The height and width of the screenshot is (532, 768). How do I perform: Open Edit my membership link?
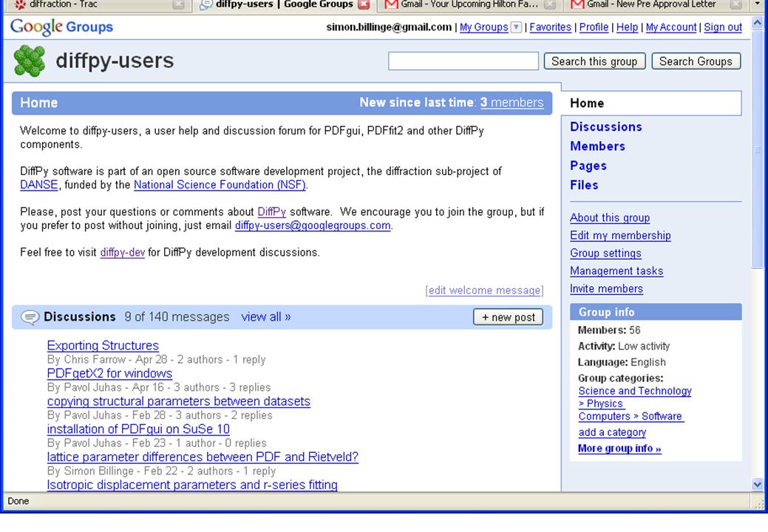620,236
